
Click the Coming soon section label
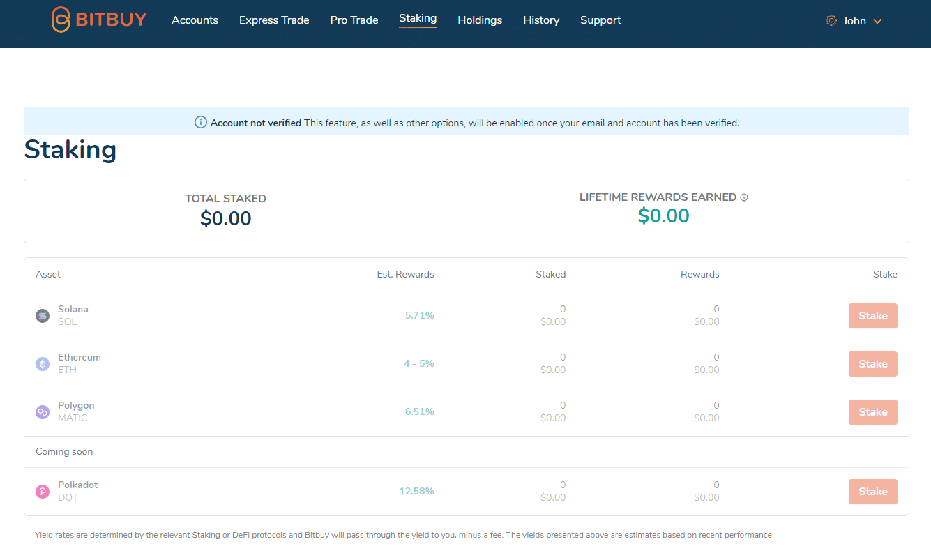(64, 452)
